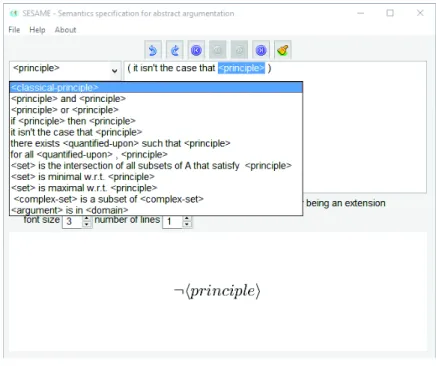Pick 'it isn't the case that <principle>' in dropdown list

tap(156, 132)
